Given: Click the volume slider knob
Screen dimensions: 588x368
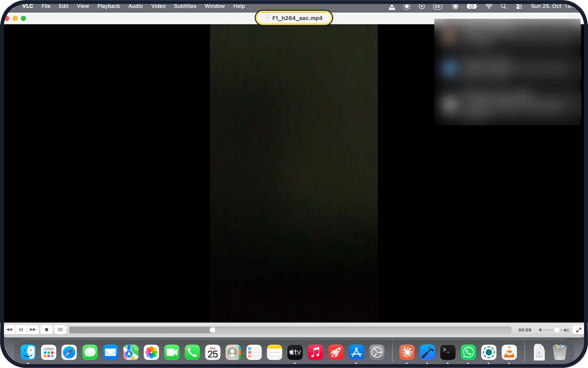Looking at the screenshot, I should [557, 330].
